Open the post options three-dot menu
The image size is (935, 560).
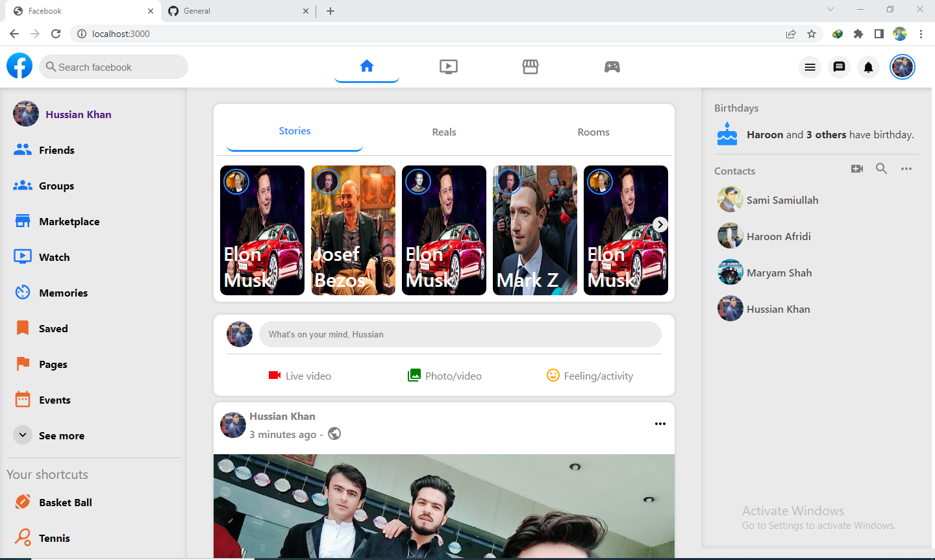[660, 424]
